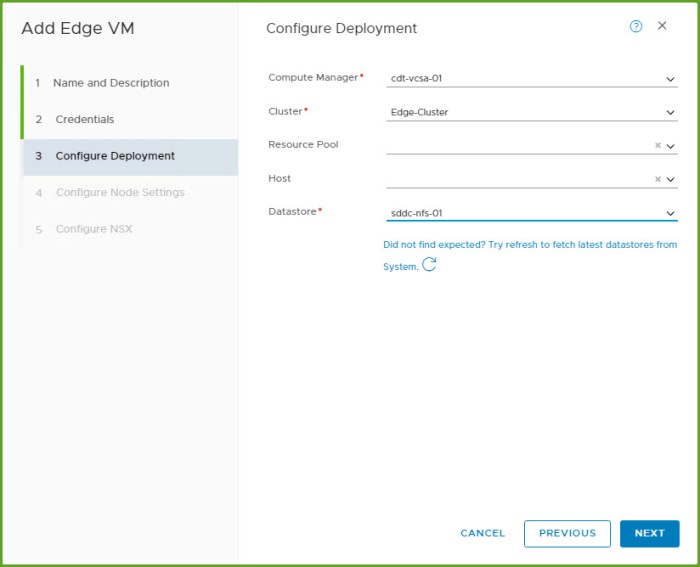The height and width of the screenshot is (567, 700).
Task: Clear the Resource Pool selection
Action: 657,146
